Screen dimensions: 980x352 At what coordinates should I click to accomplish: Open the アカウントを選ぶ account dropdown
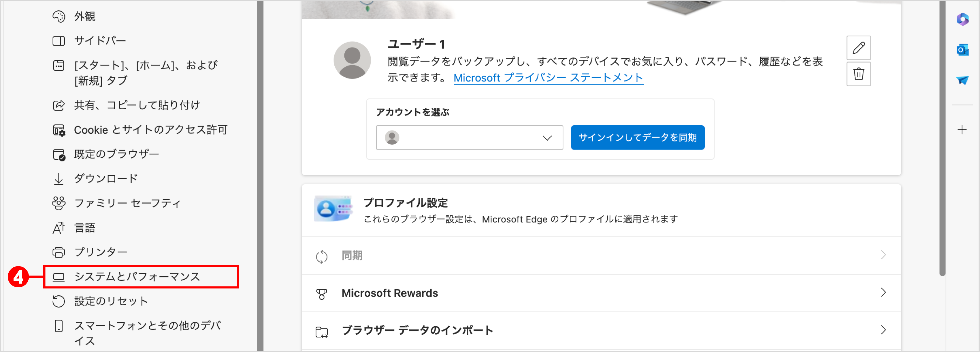470,137
